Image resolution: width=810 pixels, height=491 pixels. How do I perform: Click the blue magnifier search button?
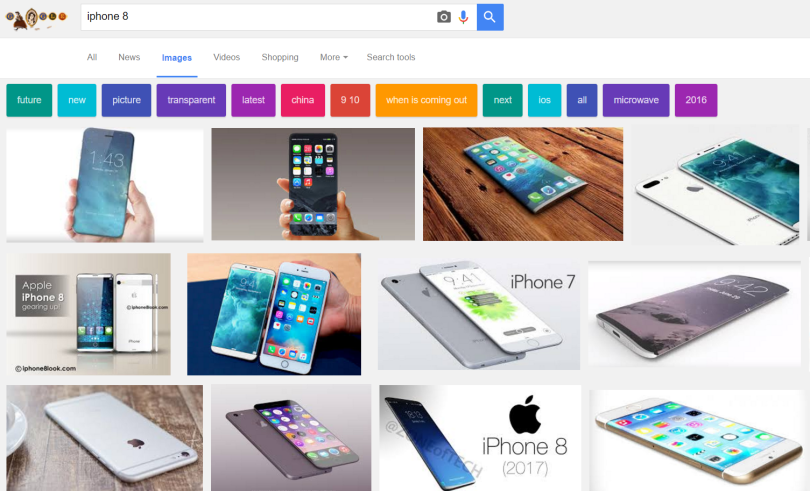coord(490,17)
